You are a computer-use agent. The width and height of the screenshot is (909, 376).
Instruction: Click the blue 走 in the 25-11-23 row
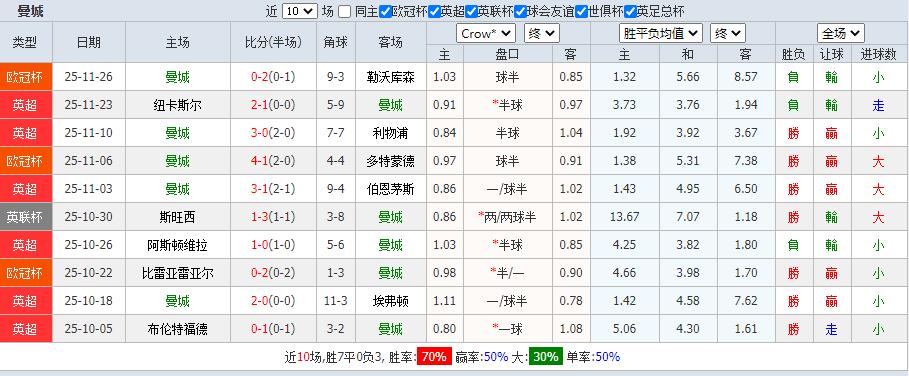coord(878,105)
